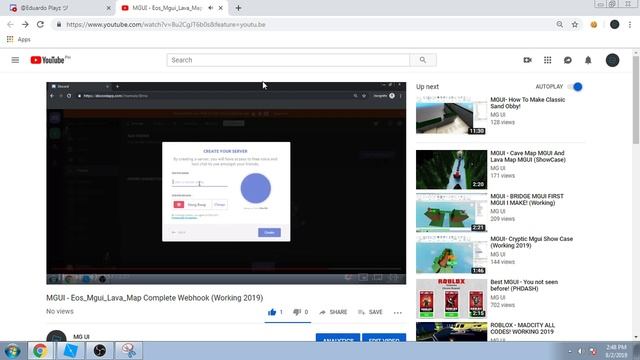
Task: Mute the MGUI tab audio icon
Action: [211, 8]
